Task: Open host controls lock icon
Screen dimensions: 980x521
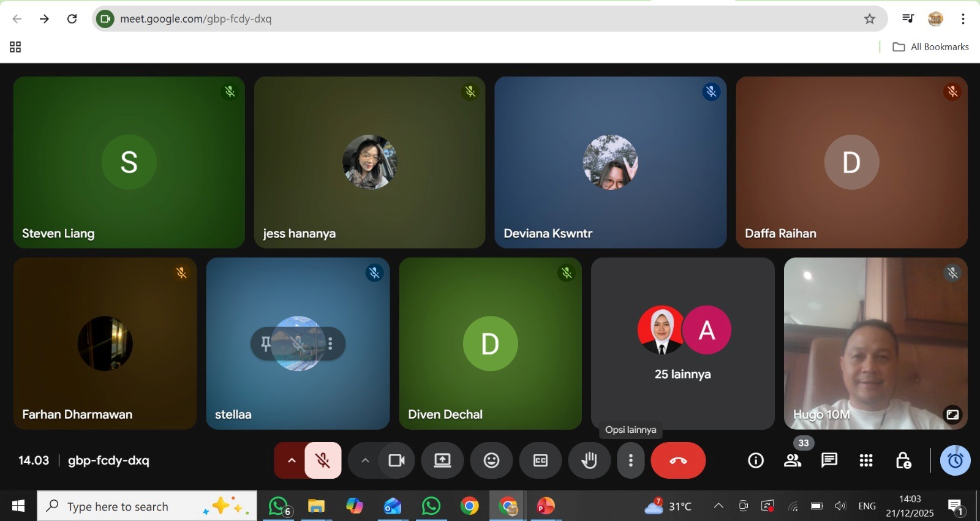Action: click(903, 460)
